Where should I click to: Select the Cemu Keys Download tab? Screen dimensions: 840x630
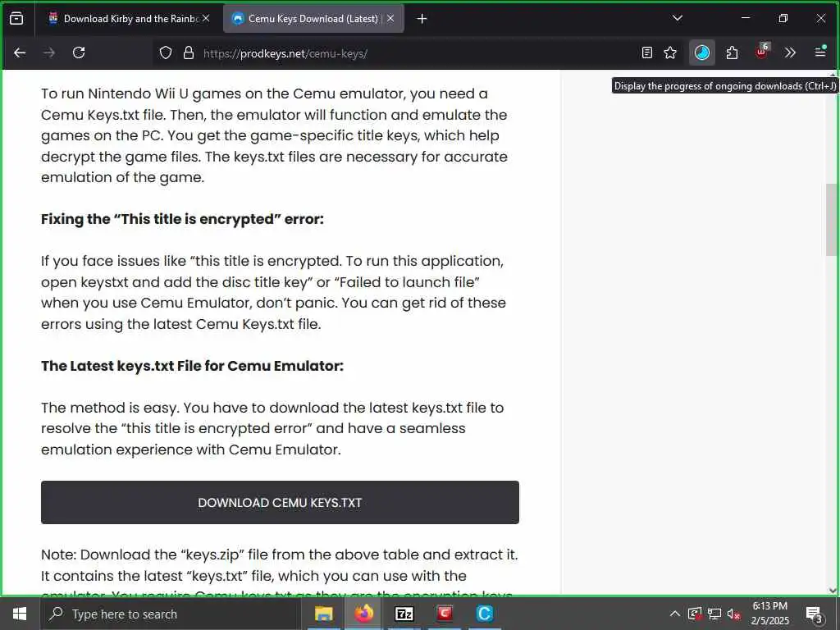(313, 19)
